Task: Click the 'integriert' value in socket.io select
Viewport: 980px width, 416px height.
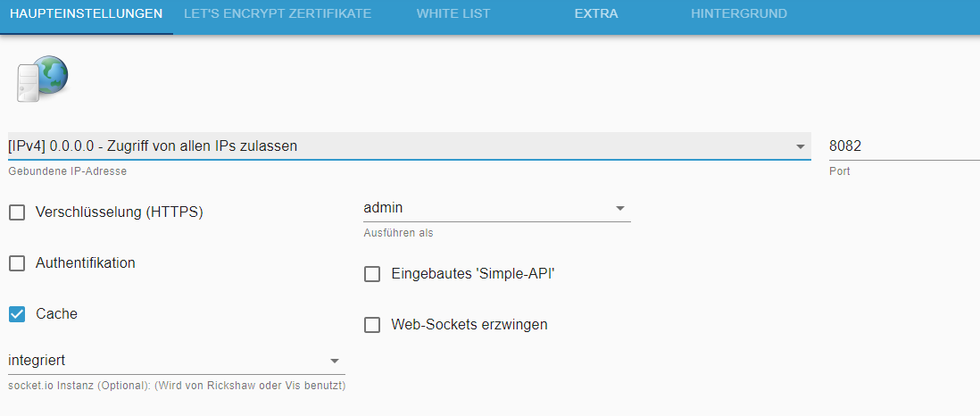Action: pyautogui.click(x=37, y=361)
